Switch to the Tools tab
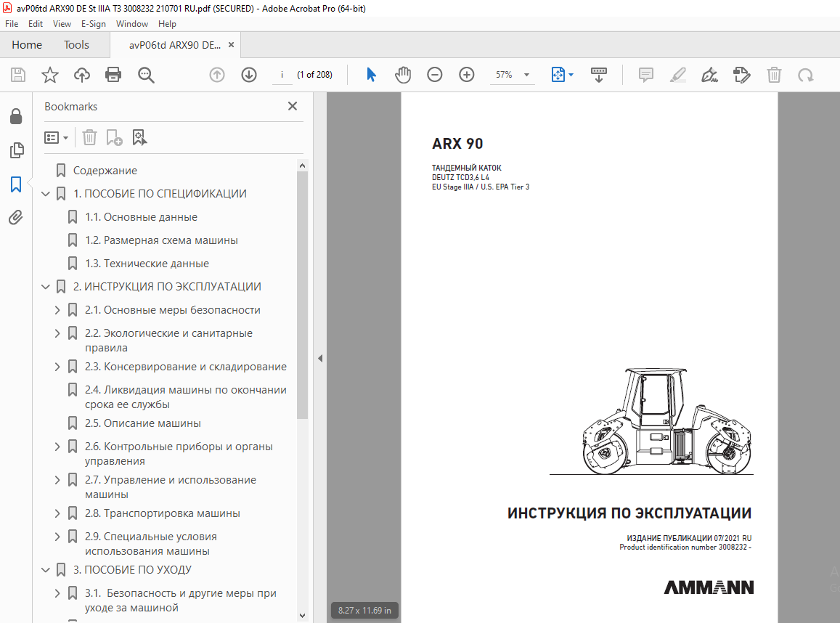 click(76, 45)
